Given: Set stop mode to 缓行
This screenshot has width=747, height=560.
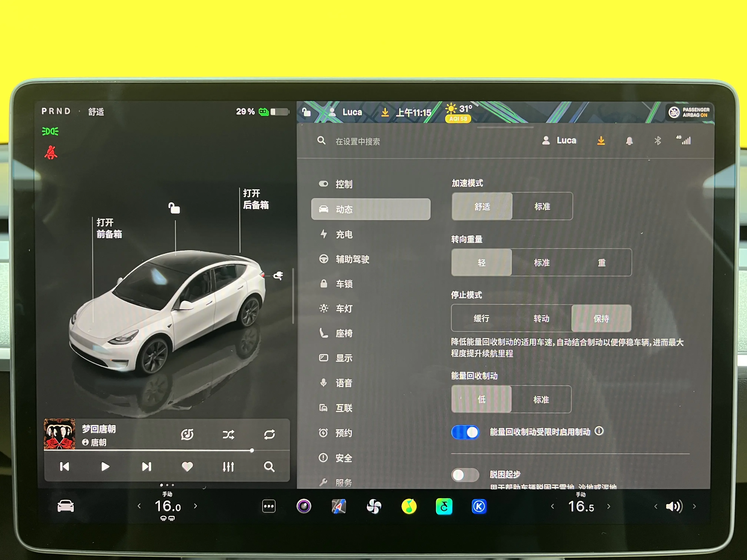Looking at the screenshot, I should click(481, 318).
